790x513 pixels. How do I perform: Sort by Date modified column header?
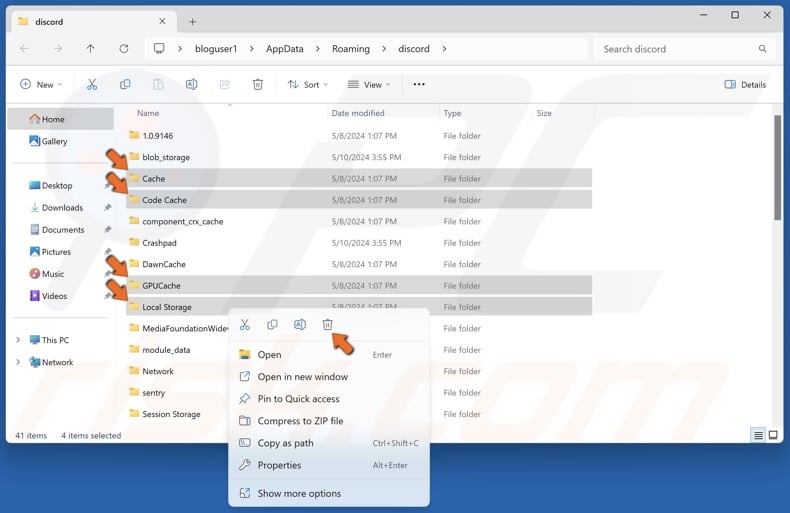click(x=358, y=113)
